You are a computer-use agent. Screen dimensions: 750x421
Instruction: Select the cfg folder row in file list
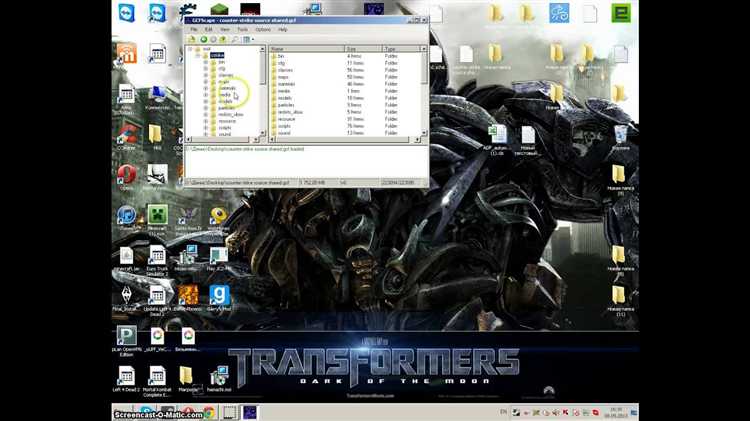click(x=345, y=63)
